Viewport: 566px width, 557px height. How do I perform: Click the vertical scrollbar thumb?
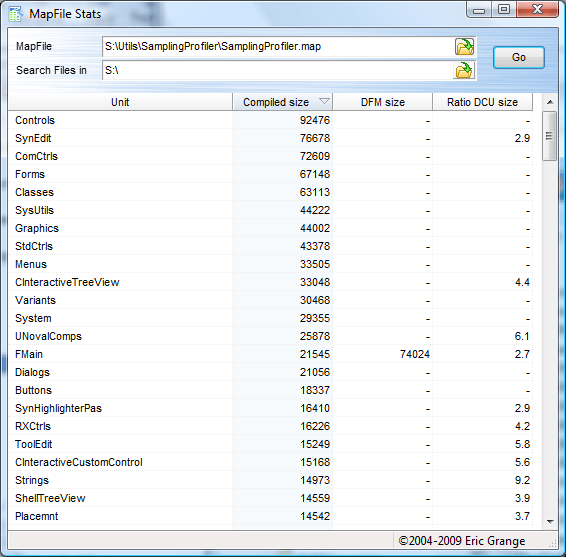pyautogui.click(x=549, y=136)
